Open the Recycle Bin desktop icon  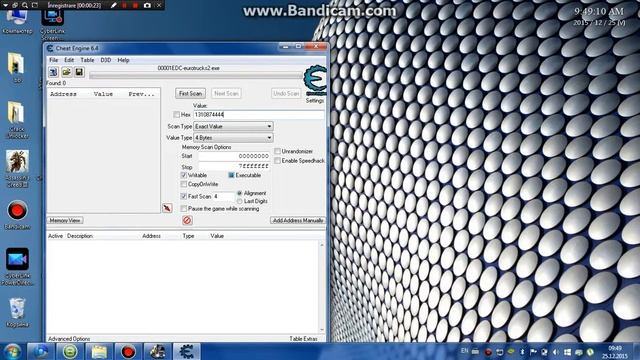coord(17,312)
